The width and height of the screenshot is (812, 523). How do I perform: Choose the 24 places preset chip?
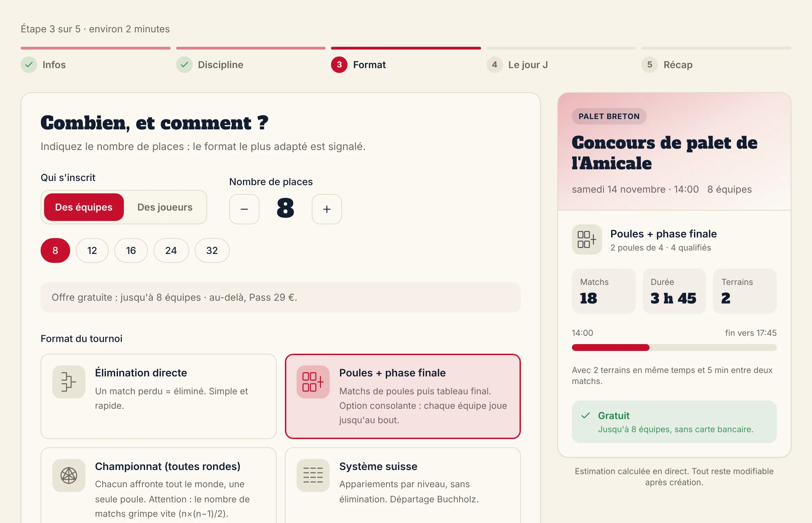(171, 250)
